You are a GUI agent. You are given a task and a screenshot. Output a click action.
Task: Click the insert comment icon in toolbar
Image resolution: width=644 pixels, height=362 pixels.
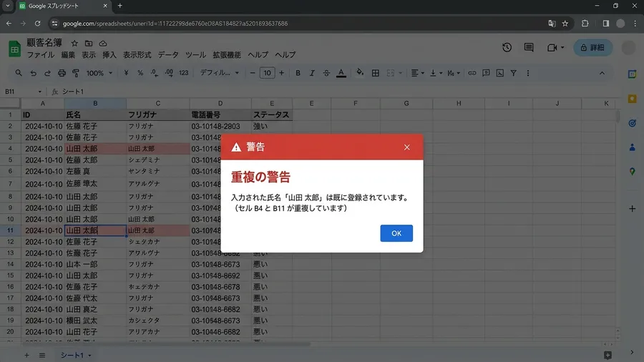click(x=486, y=73)
